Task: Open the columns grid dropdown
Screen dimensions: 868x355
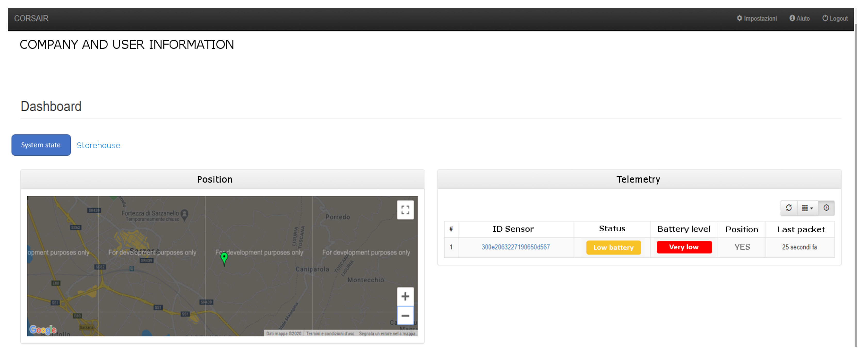Action: click(x=807, y=208)
